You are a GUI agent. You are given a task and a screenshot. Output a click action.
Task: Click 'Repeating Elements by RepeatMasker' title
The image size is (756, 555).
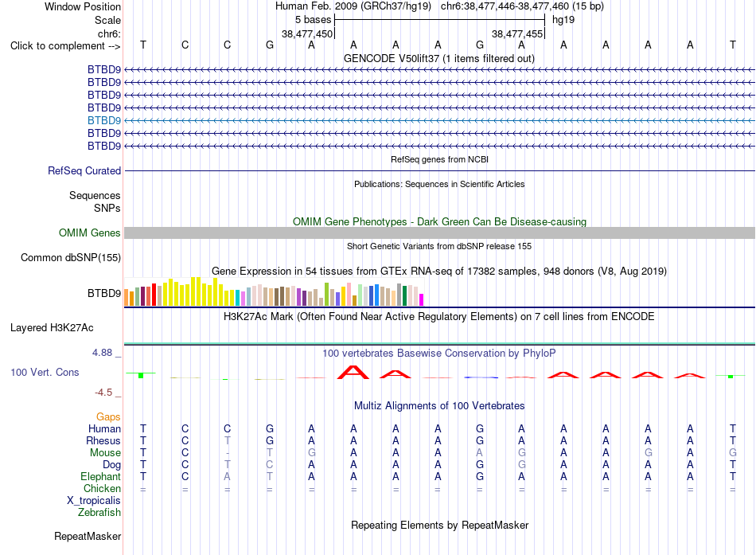(x=439, y=525)
